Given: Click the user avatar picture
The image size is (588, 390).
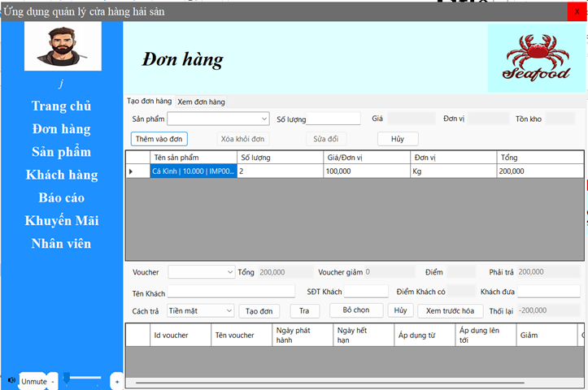Looking at the screenshot, I should (63, 46).
